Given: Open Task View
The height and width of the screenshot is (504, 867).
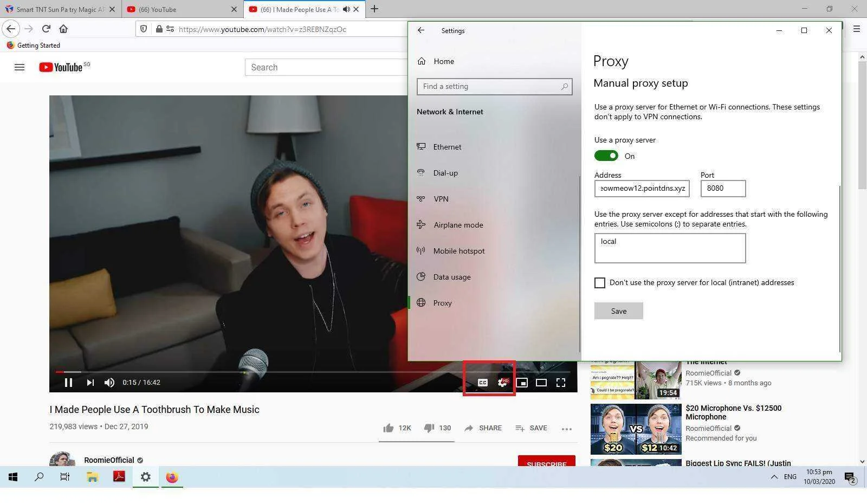Looking at the screenshot, I should tap(65, 477).
